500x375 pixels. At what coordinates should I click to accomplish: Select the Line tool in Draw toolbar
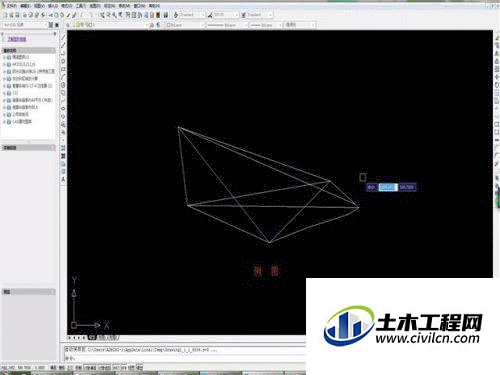(63, 37)
